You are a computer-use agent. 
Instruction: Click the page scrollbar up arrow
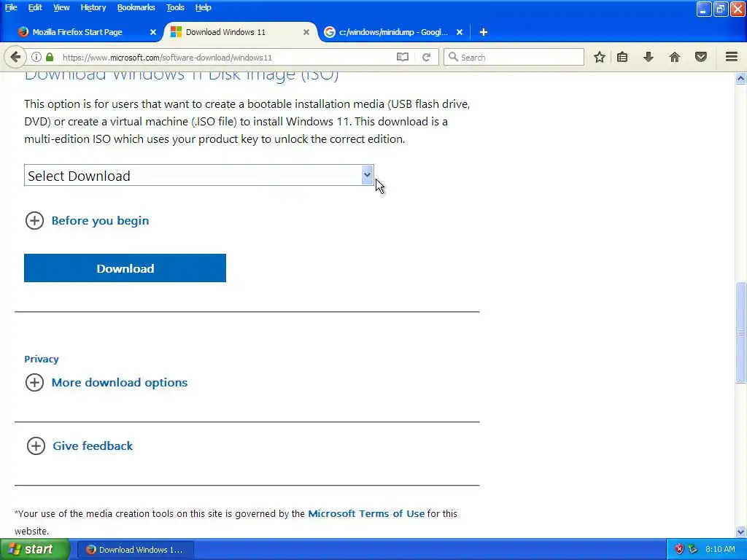tap(740, 78)
